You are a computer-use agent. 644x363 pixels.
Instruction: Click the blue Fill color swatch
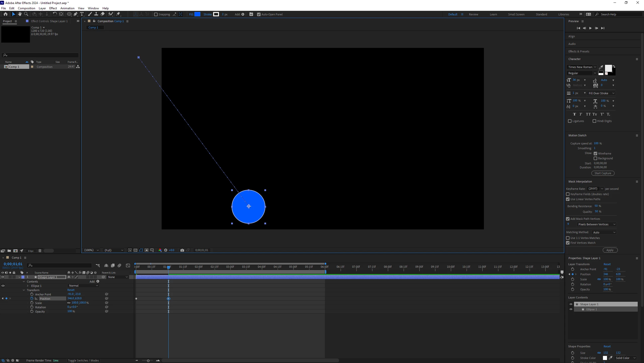point(197,14)
